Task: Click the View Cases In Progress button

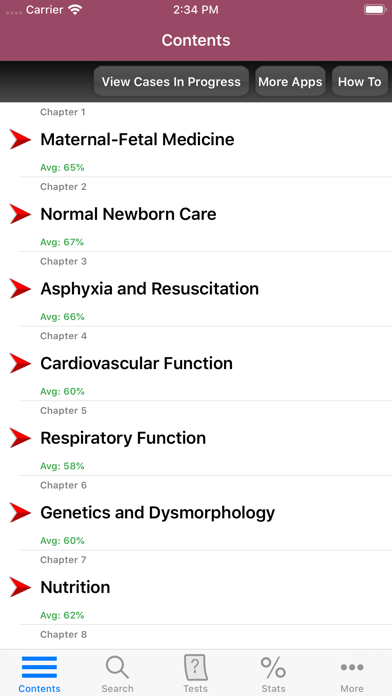Action: pos(171,82)
